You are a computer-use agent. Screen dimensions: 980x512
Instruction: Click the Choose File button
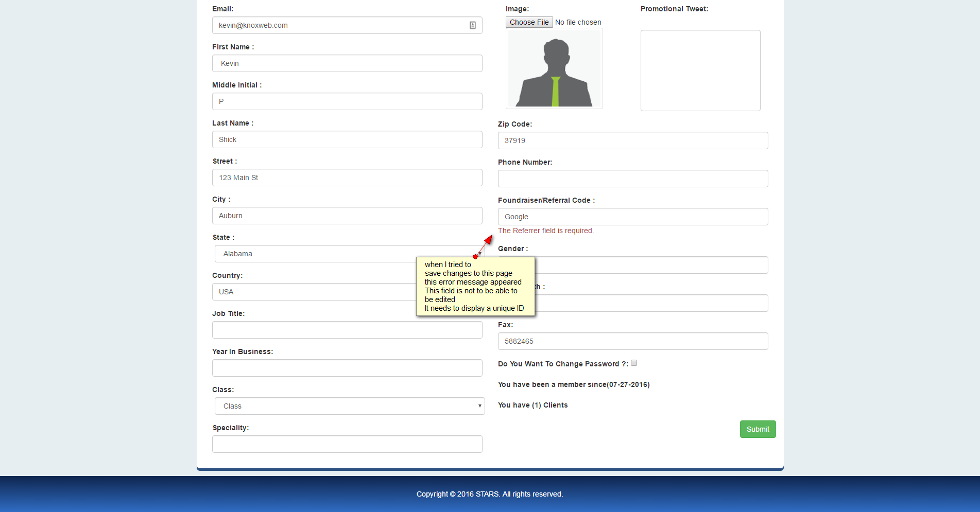point(529,22)
